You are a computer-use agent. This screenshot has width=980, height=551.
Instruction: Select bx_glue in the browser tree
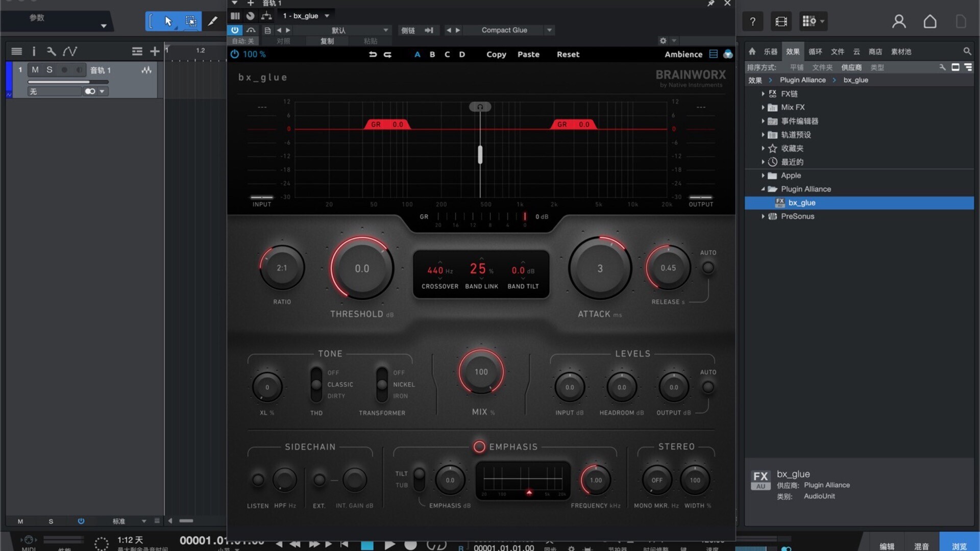[859, 203]
